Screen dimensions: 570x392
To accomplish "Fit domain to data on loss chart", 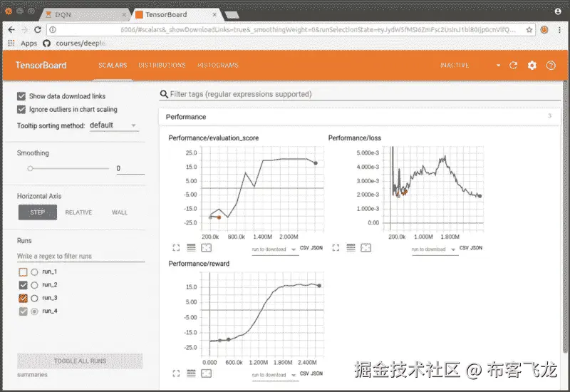I will click(x=366, y=248).
